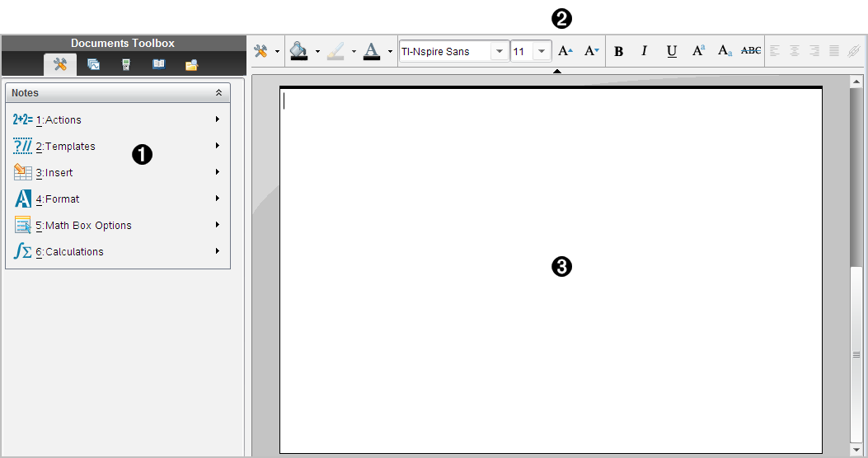The image size is (868, 458).
Task: Open the Actions menu item
Action: tap(63, 120)
